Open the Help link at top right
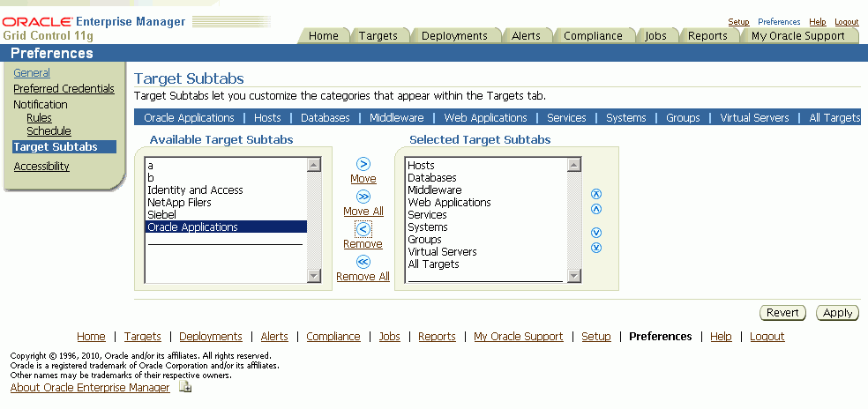The width and height of the screenshot is (868, 409). pyautogui.click(x=817, y=22)
